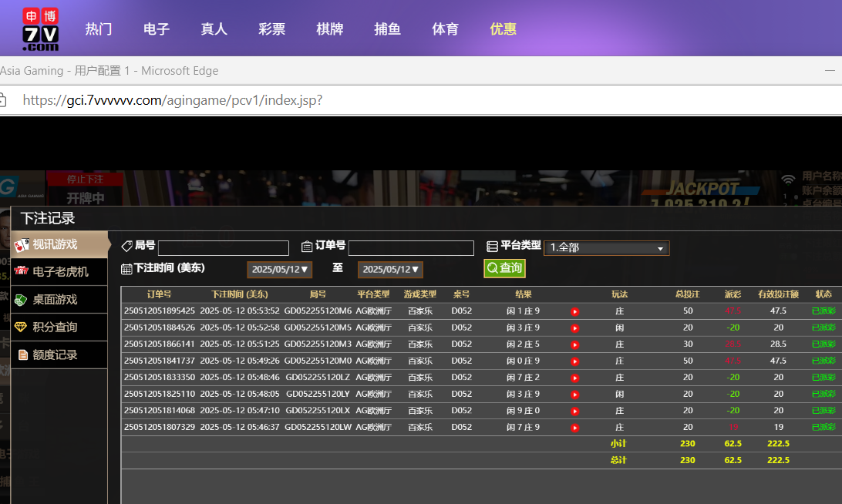The image size is (842, 504).
Task: Play replay for round GD052255120M3
Action: coord(574,344)
